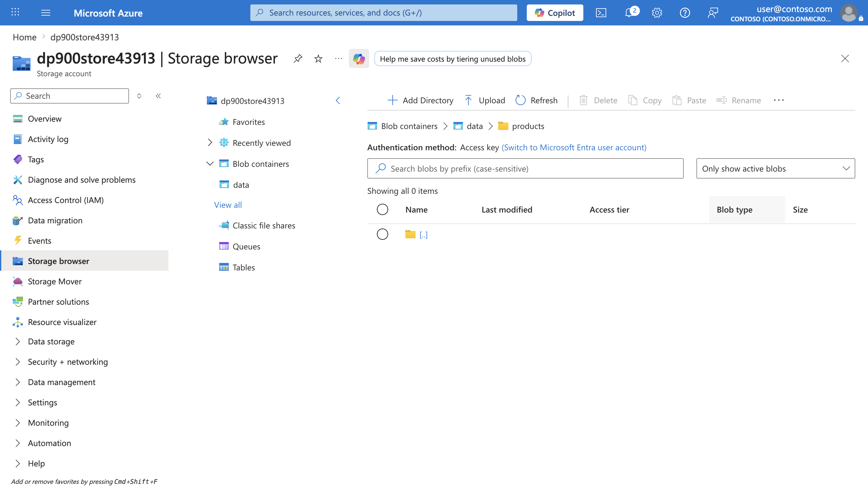The height and width of the screenshot is (488, 868).
Task: Click the expand/collapse groups arrow beside Search
Action: (x=139, y=96)
